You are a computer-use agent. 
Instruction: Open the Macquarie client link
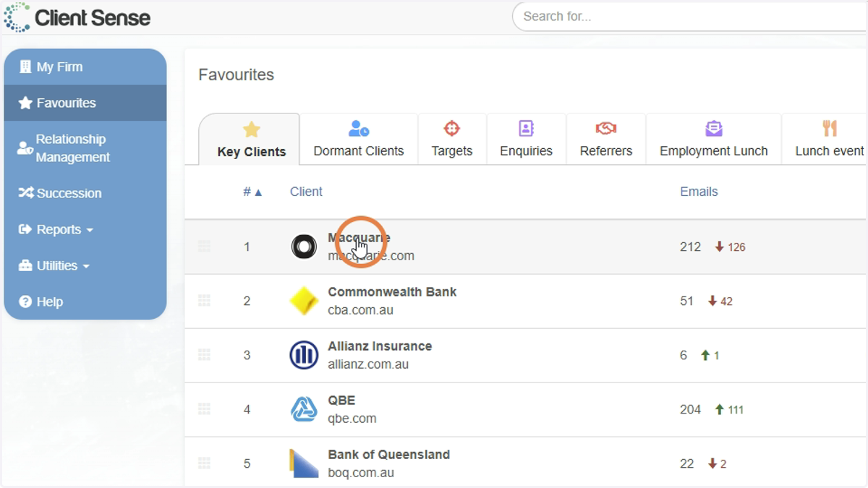(x=359, y=238)
